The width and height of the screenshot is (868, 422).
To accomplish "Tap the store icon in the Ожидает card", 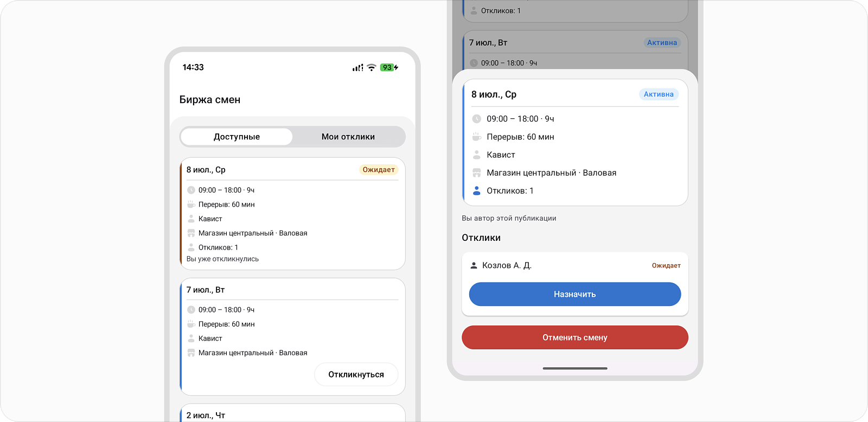I will coord(191,233).
